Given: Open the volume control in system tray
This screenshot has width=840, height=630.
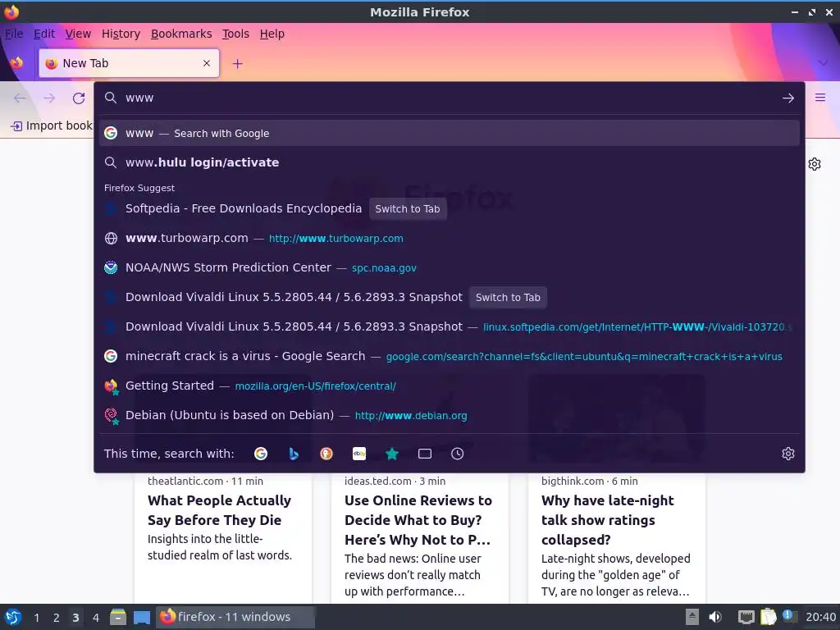Looking at the screenshot, I should pyautogui.click(x=715, y=617).
